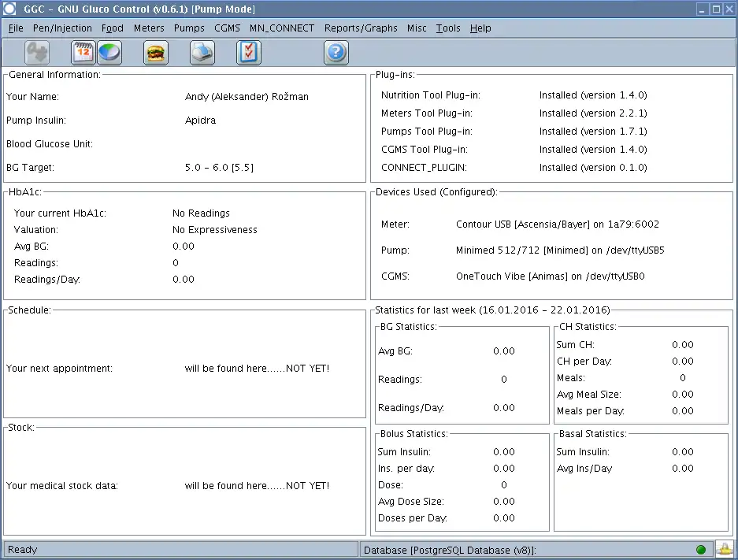Viewport: 738px width, 560px height.
Task: Open the Misc menu
Action: coord(417,28)
